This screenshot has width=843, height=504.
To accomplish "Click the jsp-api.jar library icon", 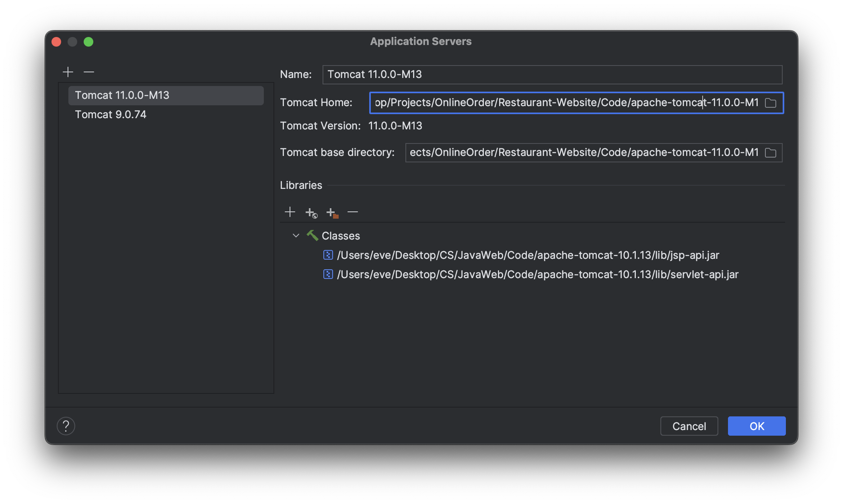I will [x=328, y=255].
